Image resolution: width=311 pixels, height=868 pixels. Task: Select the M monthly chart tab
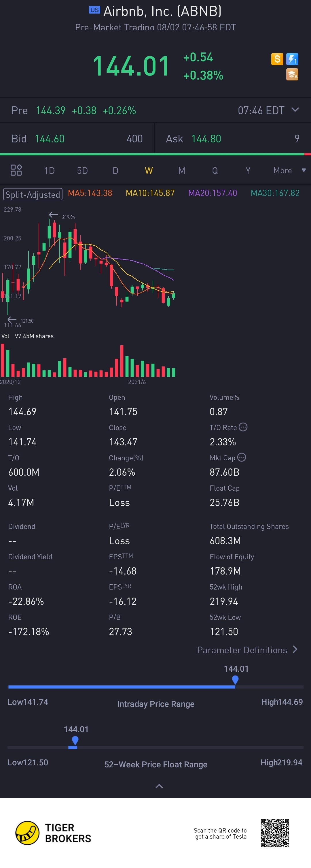tap(181, 170)
